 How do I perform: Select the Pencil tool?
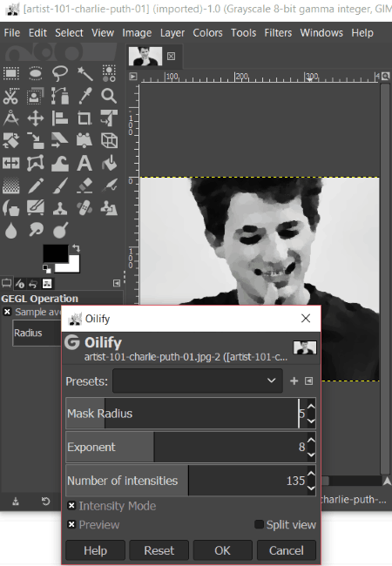click(x=36, y=185)
